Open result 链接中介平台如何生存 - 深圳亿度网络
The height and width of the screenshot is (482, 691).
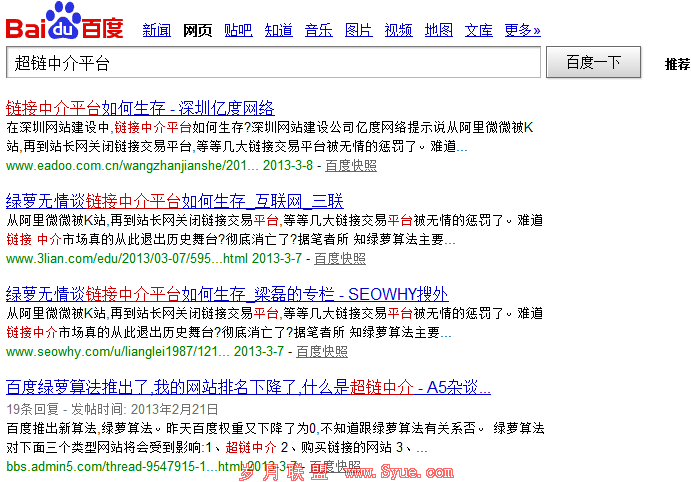tap(140, 108)
